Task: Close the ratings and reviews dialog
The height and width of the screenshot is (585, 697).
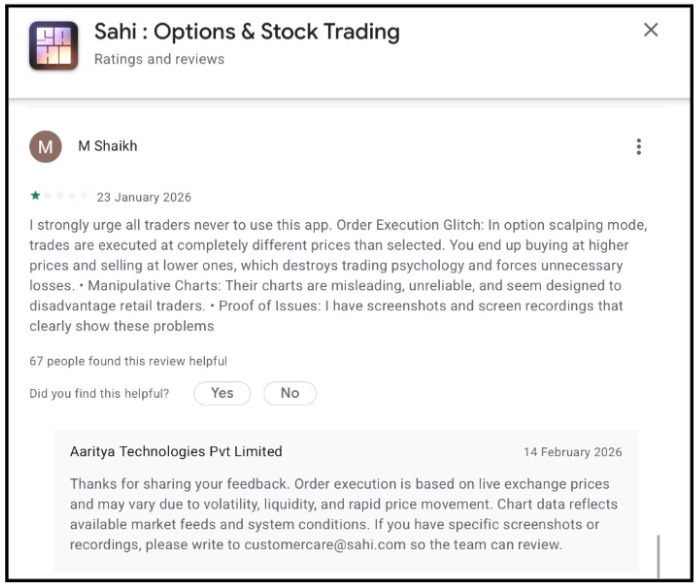Action: [x=651, y=31]
